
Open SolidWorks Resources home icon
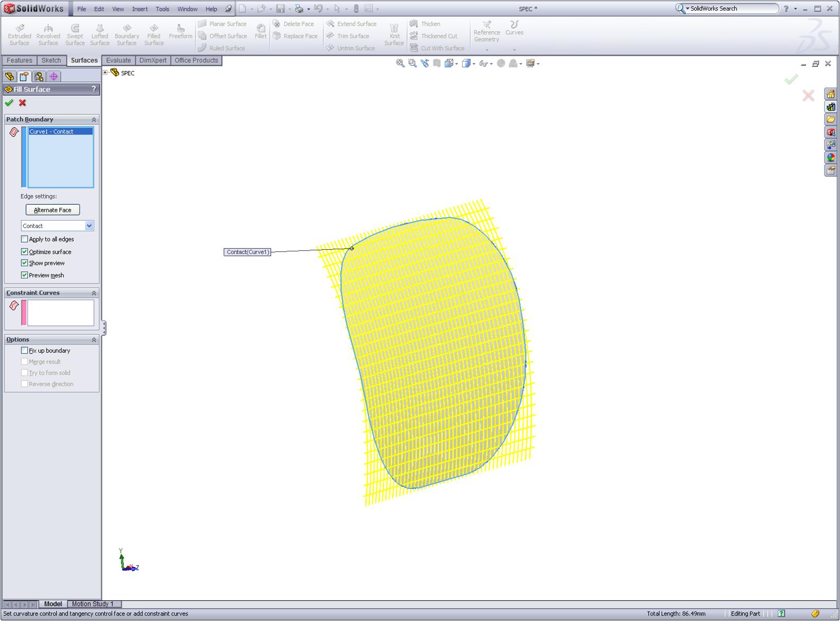click(x=830, y=94)
